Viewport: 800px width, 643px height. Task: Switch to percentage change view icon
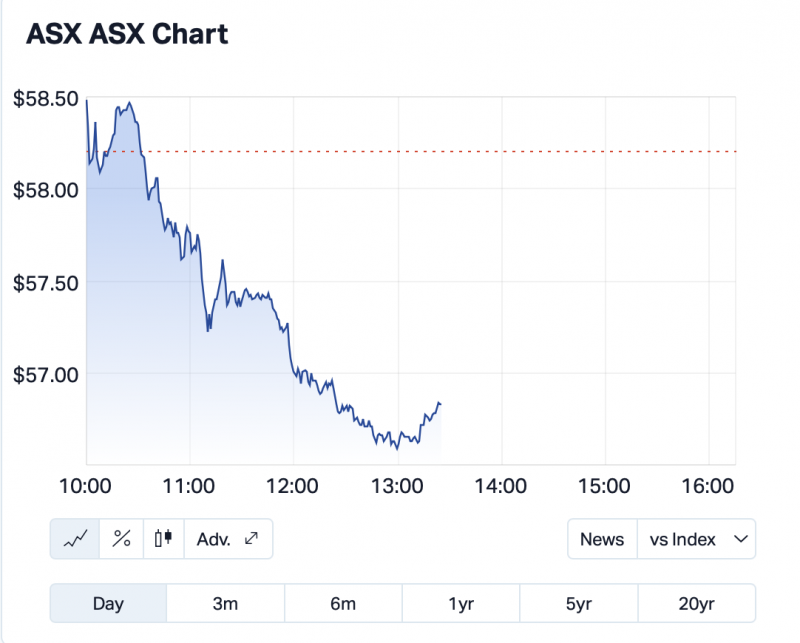(x=122, y=539)
